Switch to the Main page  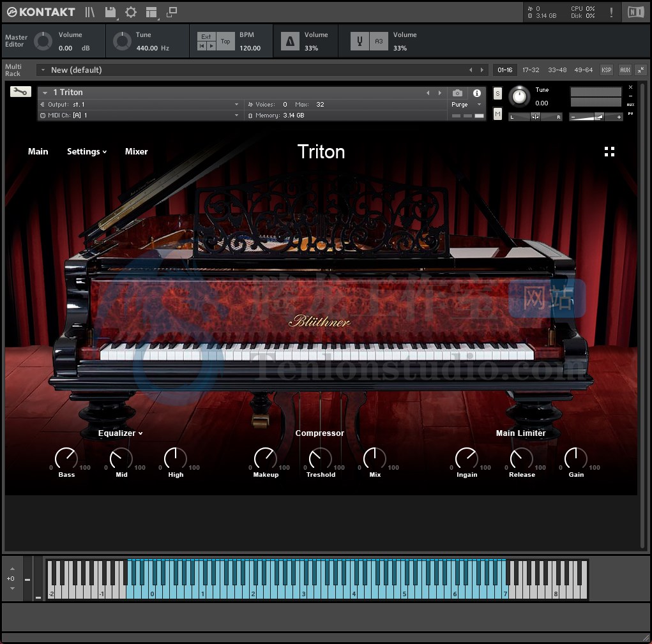click(x=38, y=151)
